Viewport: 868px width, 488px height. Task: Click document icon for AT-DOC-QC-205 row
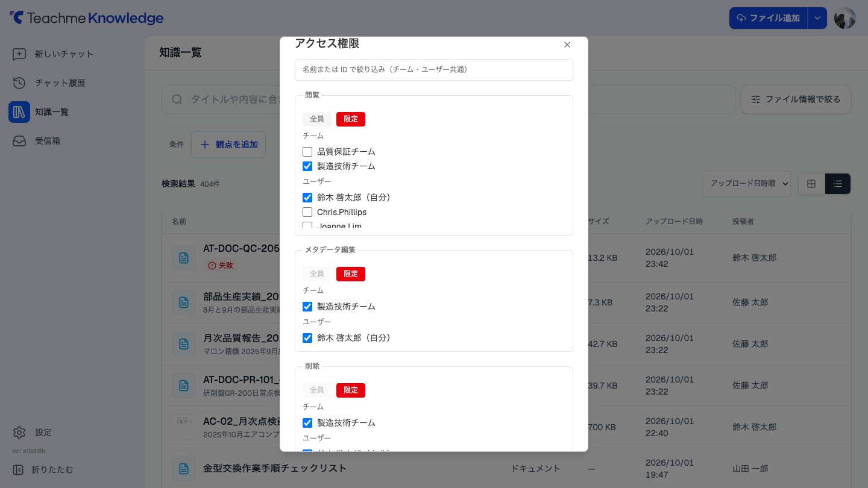pos(184,258)
